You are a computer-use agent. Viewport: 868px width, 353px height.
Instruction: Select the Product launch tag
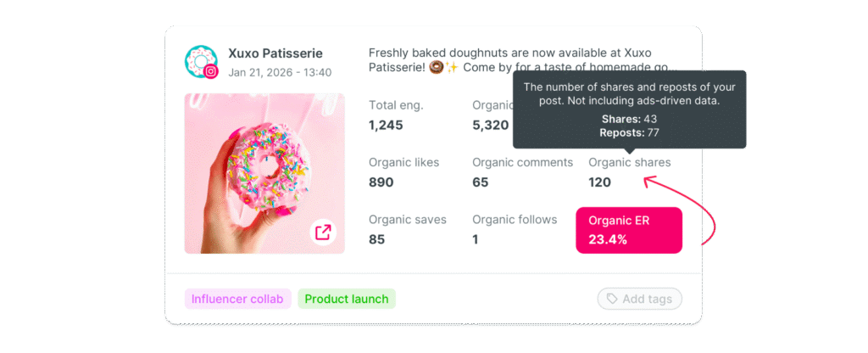pos(347,299)
